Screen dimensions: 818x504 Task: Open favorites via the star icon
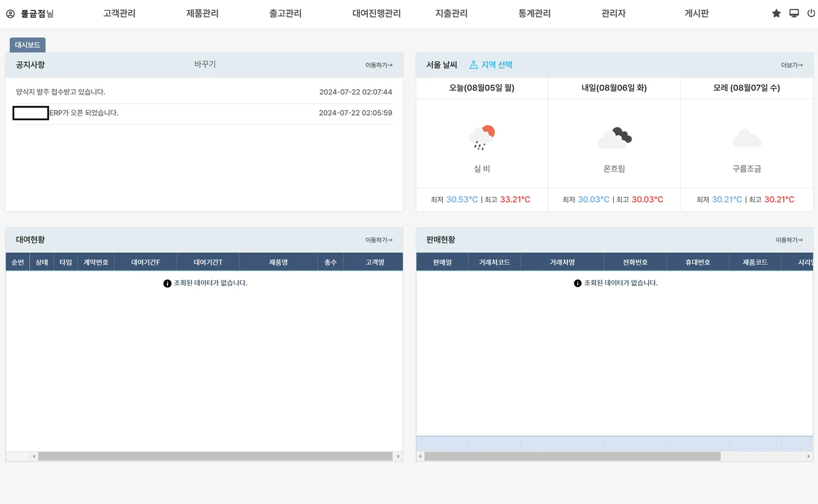(776, 13)
